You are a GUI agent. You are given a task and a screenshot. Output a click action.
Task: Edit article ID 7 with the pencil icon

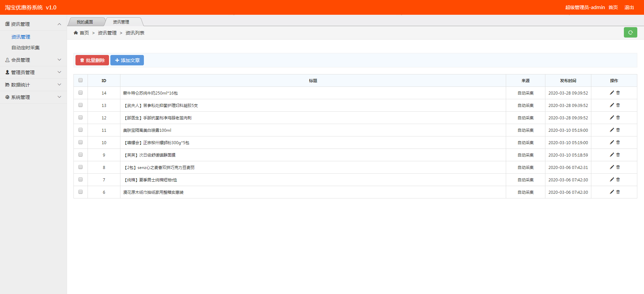pos(611,180)
